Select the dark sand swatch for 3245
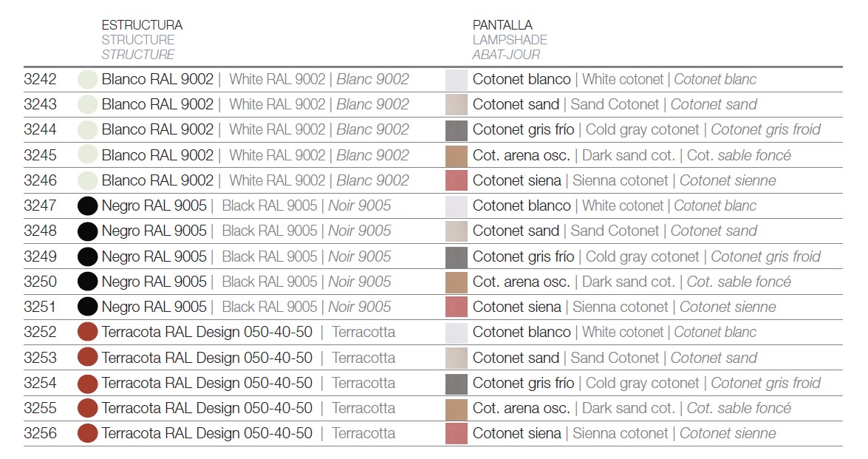The width and height of the screenshot is (868, 459). pos(456,155)
